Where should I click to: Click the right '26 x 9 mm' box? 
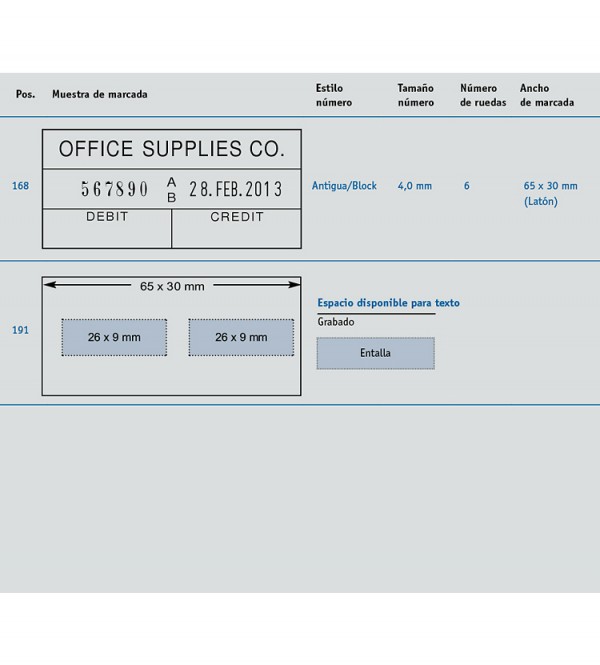click(x=241, y=338)
